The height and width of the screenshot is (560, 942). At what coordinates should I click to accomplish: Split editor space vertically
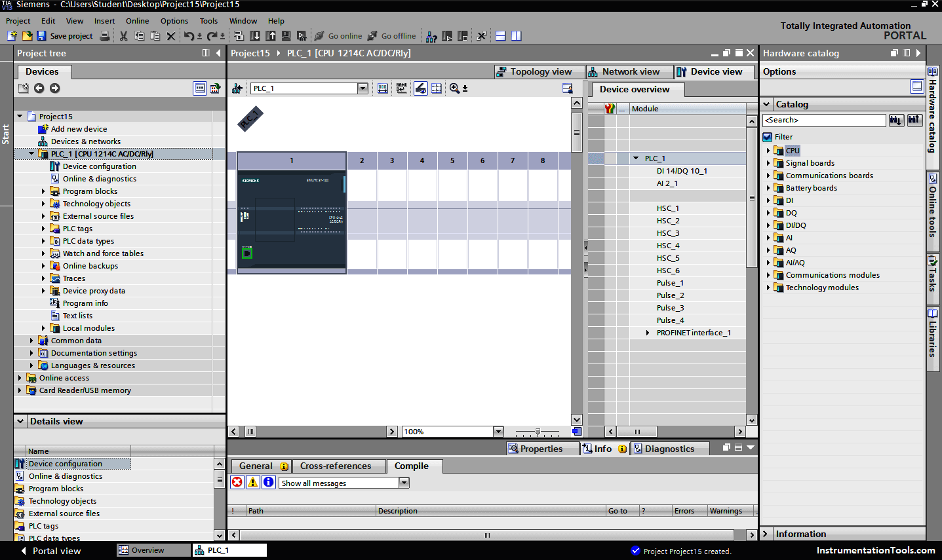[x=516, y=36]
